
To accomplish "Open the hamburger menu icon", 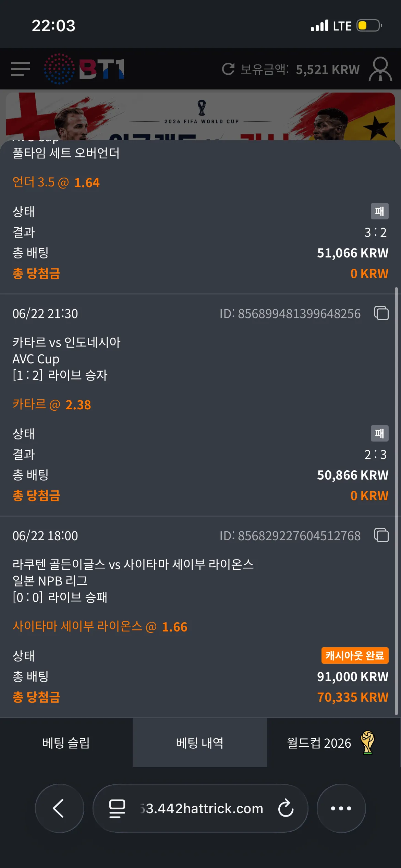I will coord(21,69).
